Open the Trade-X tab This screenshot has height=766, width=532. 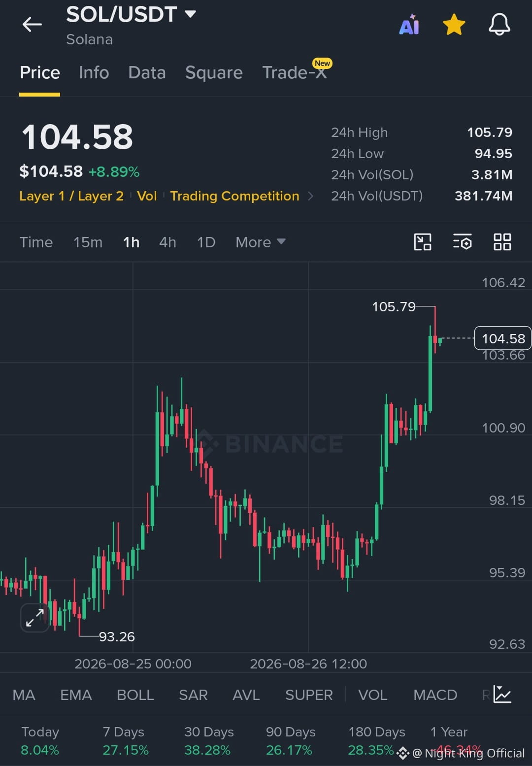[x=295, y=73]
